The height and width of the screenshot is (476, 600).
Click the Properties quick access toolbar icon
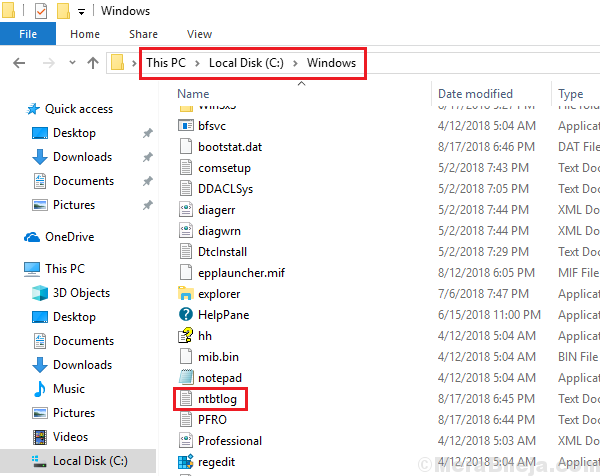pos(41,11)
